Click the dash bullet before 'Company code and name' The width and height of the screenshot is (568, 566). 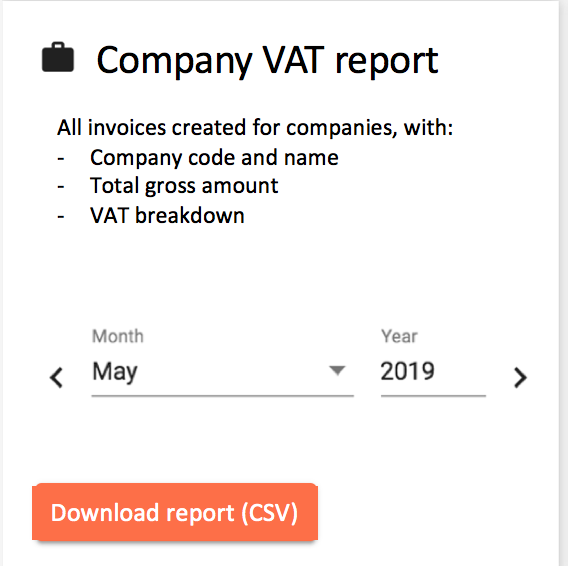pyautogui.click(x=61, y=159)
